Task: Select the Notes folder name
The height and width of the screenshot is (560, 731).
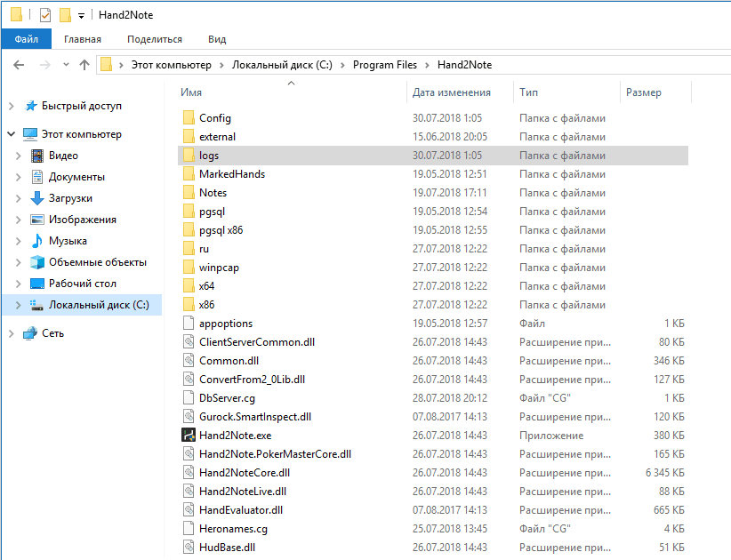Action: pyautogui.click(x=213, y=192)
